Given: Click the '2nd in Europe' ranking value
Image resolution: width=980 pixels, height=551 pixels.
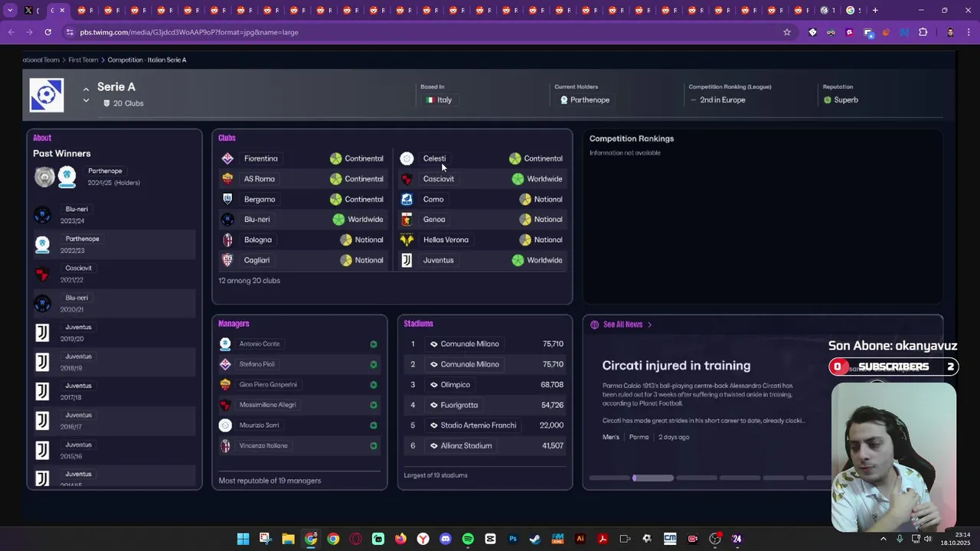Looking at the screenshot, I should (722, 100).
